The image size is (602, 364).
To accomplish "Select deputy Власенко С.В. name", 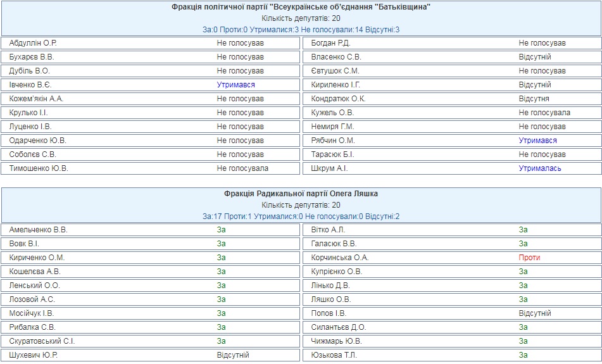I will click(x=336, y=57).
